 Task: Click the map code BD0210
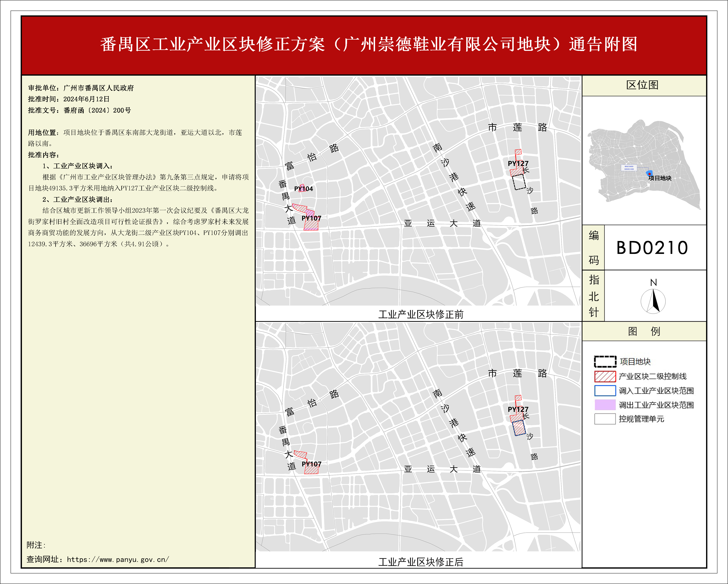652,248
